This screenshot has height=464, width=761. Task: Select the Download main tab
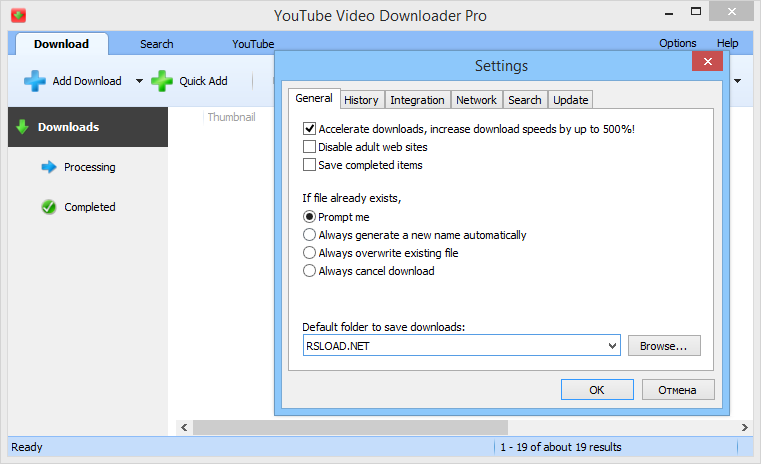tap(62, 44)
